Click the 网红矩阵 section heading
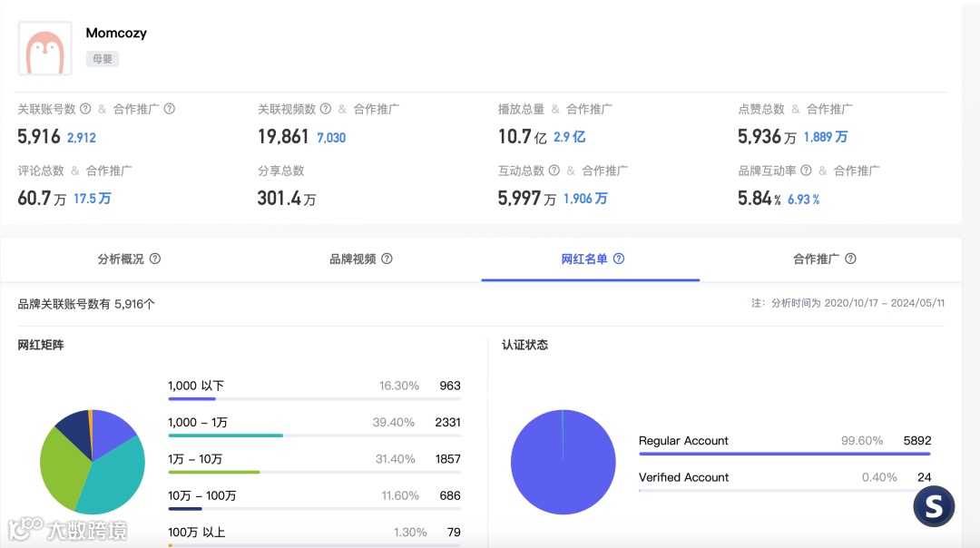 41,345
